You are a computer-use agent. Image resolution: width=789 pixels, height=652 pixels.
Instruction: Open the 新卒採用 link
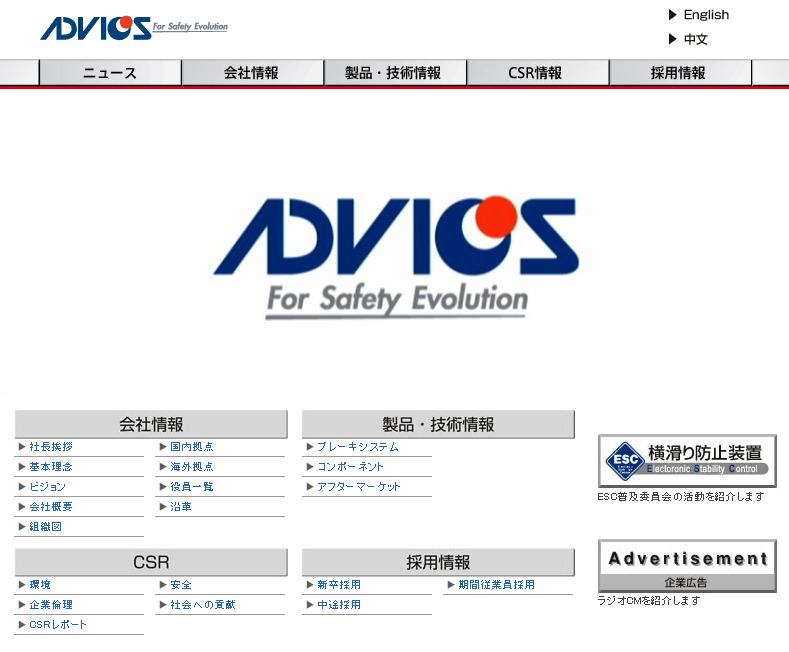pyautogui.click(x=339, y=585)
